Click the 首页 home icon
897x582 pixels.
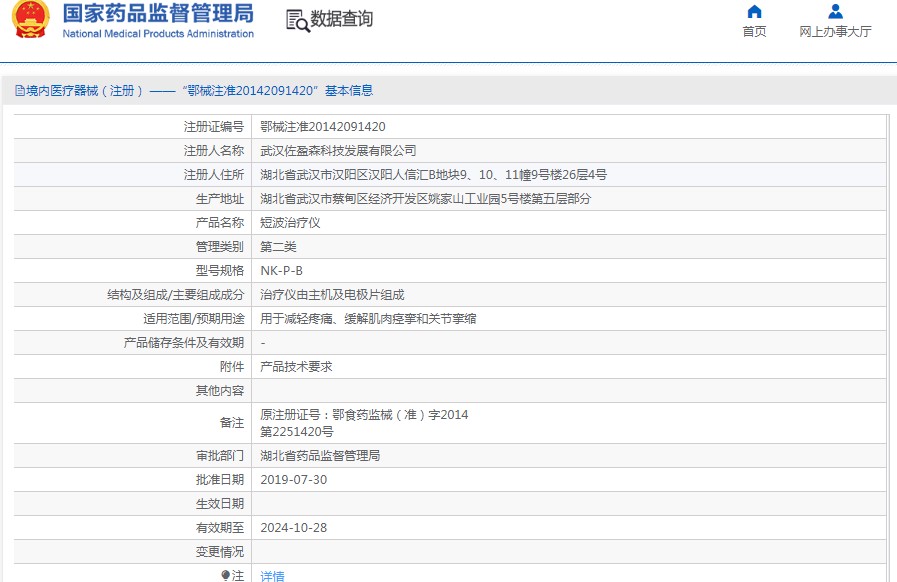click(754, 12)
